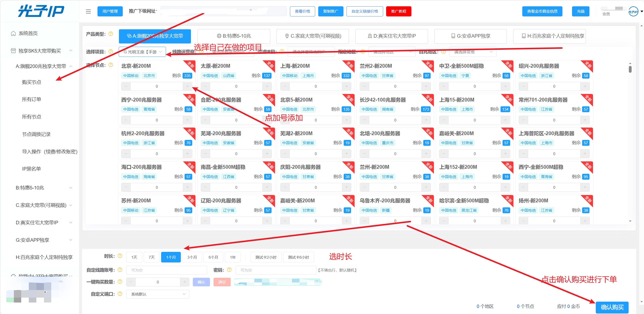Switch to D:真实住宅大宽带IP product tab
The width and height of the screenshot is (644, 314).
392,36
